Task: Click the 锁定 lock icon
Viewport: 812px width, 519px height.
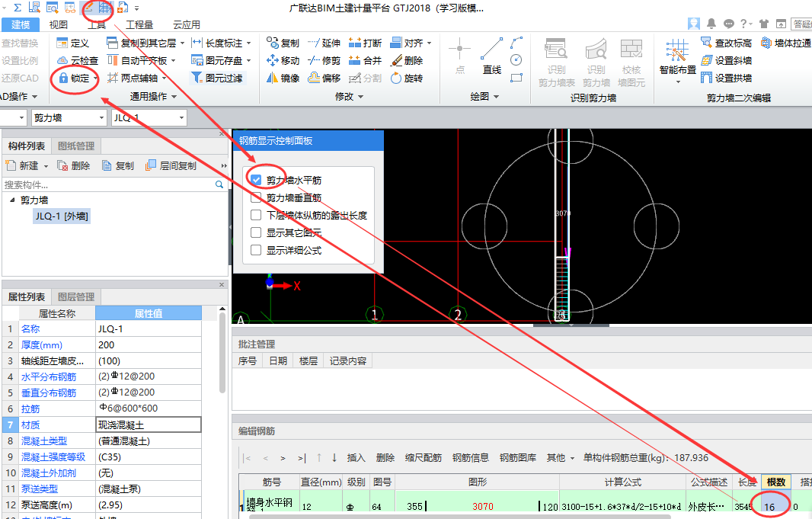Action: pos(63,78)
